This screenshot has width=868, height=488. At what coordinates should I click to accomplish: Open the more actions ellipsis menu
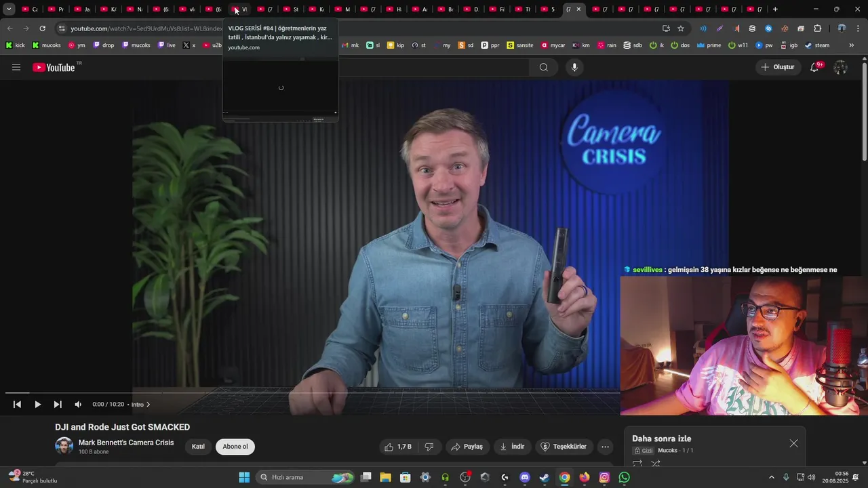[606, 447]
